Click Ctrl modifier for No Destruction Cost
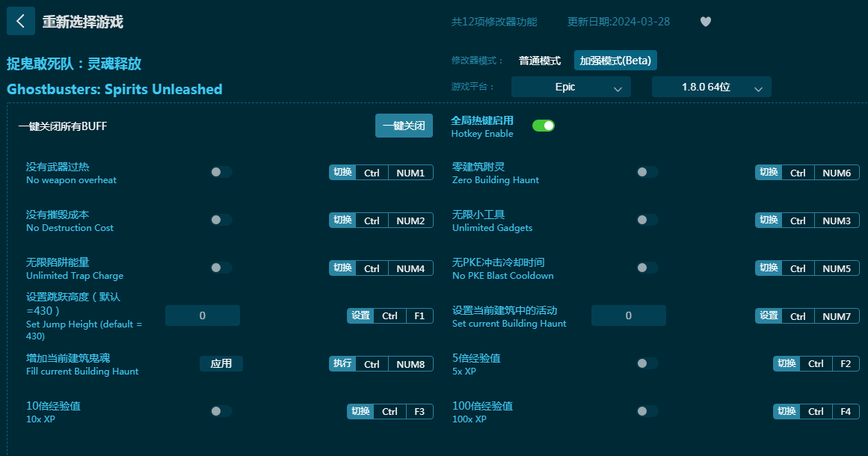Screen dimensions: 868x456 click(x=372, y=221)
